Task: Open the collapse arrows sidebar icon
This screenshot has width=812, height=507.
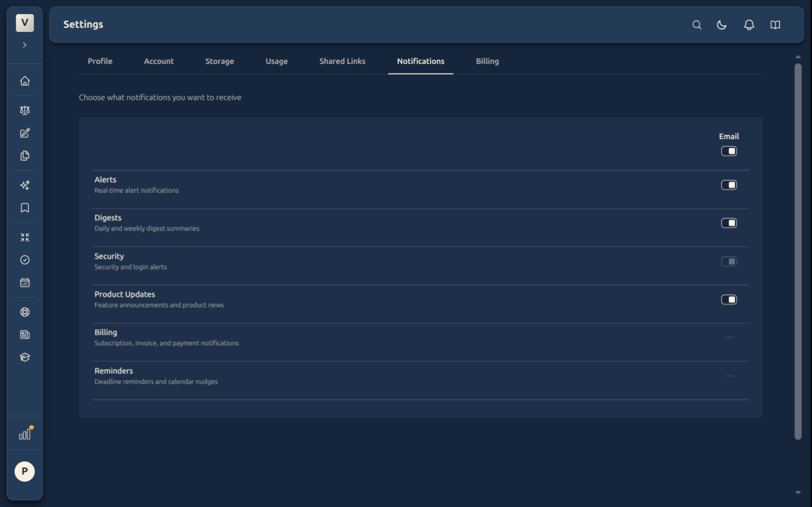Action: (25, 237)
